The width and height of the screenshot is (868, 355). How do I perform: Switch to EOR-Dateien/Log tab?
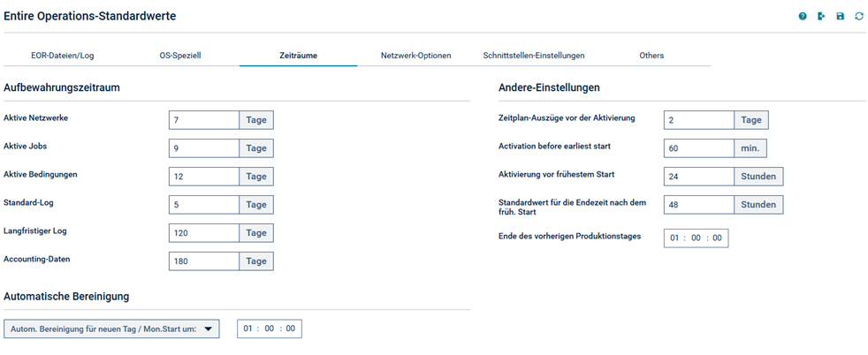point(63,56)
